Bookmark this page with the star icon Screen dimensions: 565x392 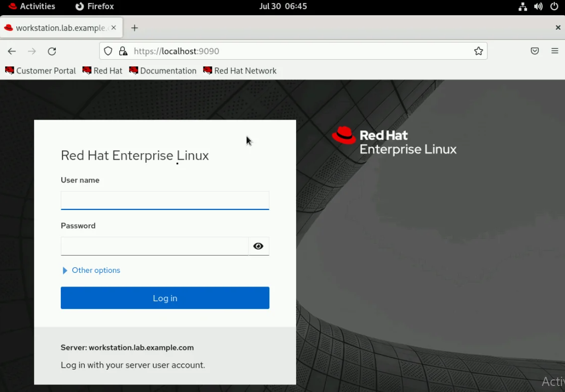tap(478, 51)
